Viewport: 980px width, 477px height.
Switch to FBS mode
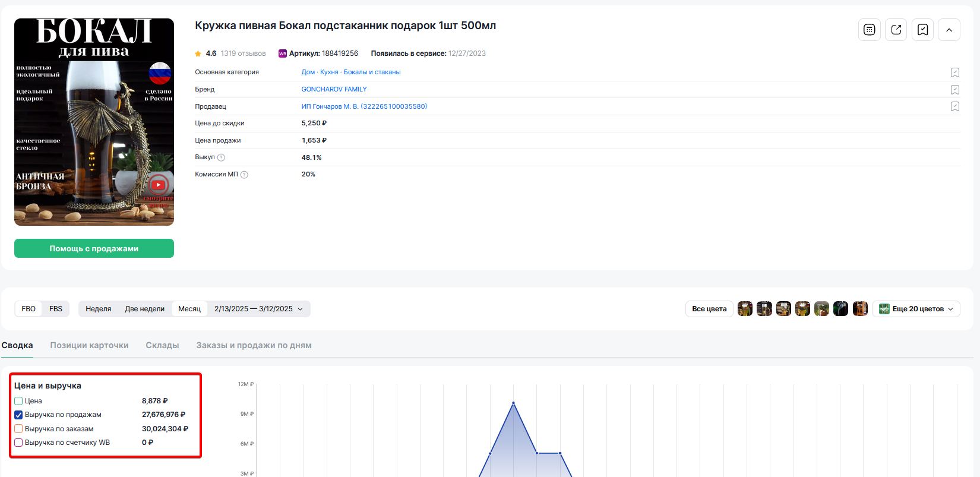[x=56, y=309]
